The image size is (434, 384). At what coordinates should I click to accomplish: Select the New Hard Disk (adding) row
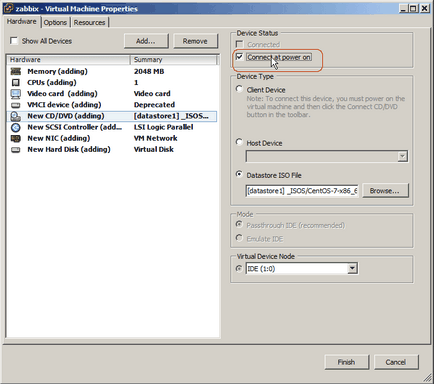pos(112,149)
